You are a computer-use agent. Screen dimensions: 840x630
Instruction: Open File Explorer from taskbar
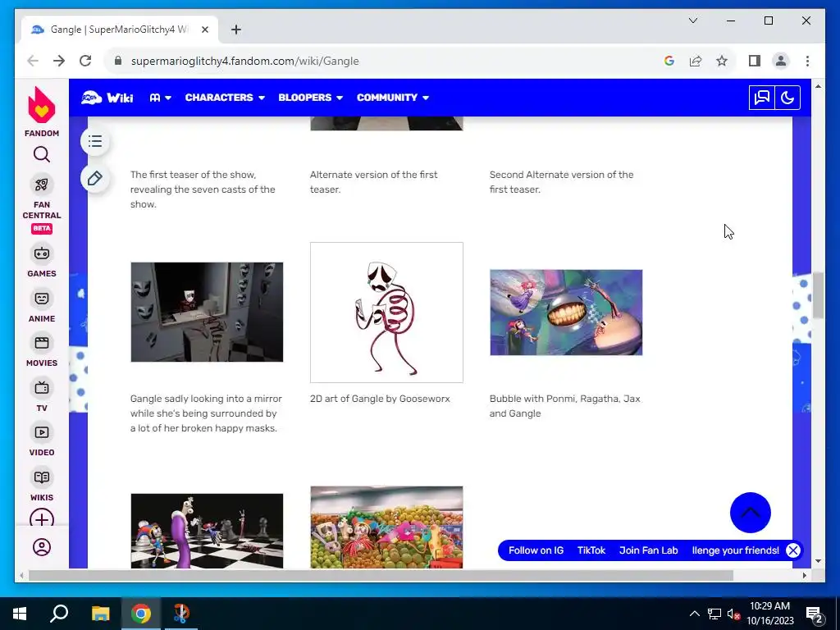tap(100, 614)
